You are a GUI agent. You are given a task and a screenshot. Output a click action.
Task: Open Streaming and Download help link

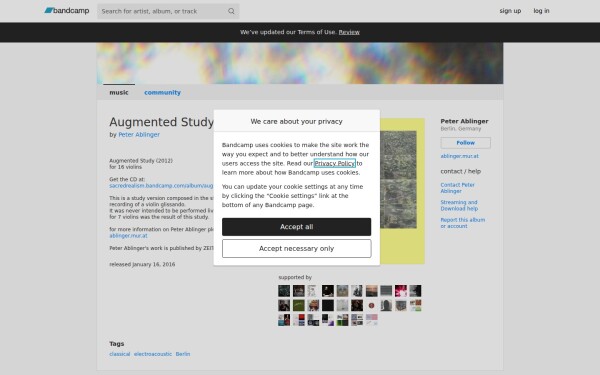click(x=459, y=205)
